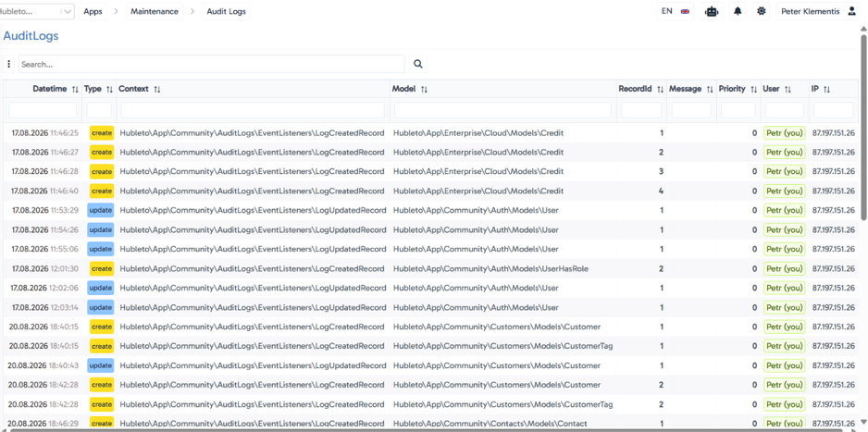Sort by Type column arrows
Screen dimensions: 868x432
click(x=109, y=89)
